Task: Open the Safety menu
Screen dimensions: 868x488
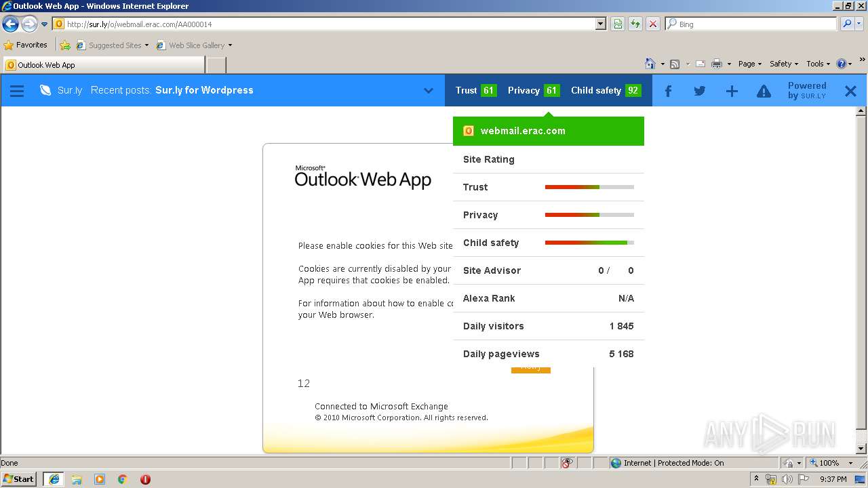Action: (783, 64)
